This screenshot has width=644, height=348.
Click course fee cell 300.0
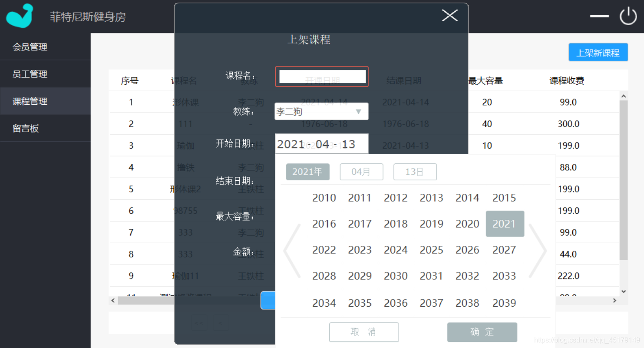click(x=568, y=124)
